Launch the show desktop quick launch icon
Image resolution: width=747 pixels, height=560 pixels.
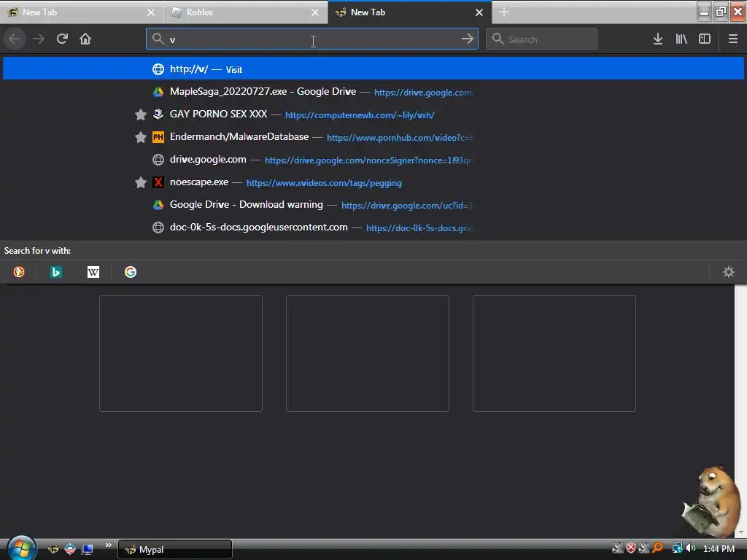(88, 550)
